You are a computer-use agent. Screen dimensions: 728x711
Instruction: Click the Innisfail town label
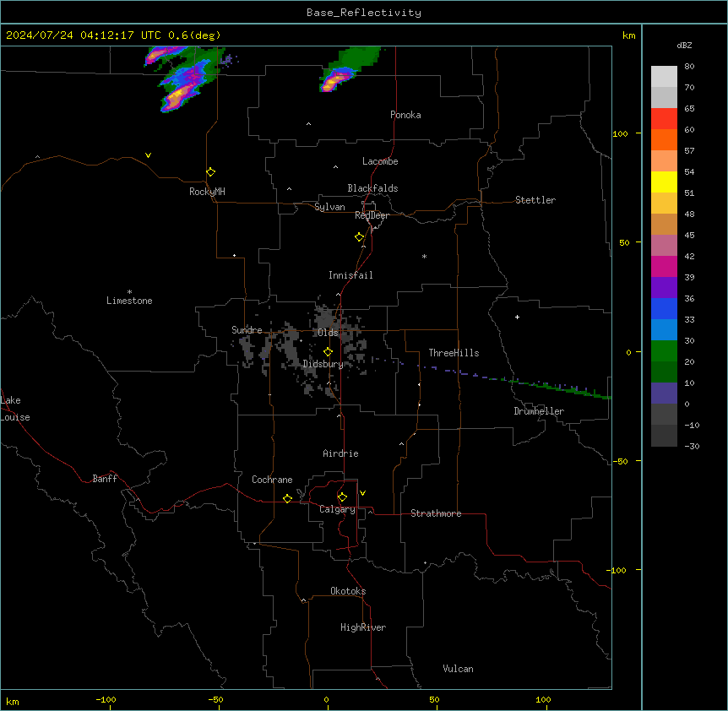point(350,275)
